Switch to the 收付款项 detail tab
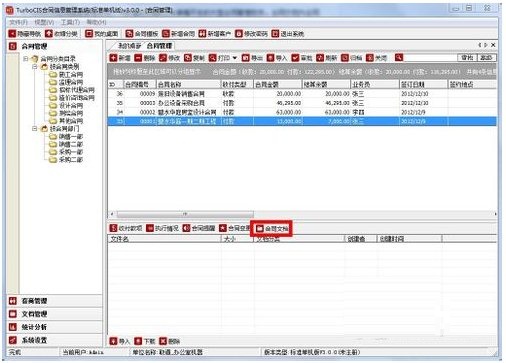506x363 pixels. 126,228
